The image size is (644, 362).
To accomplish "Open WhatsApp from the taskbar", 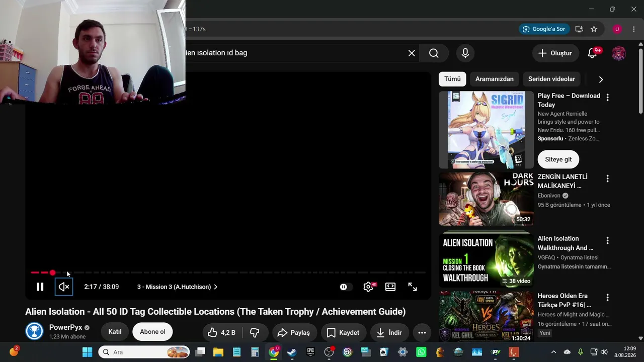I will coord(421,352).
